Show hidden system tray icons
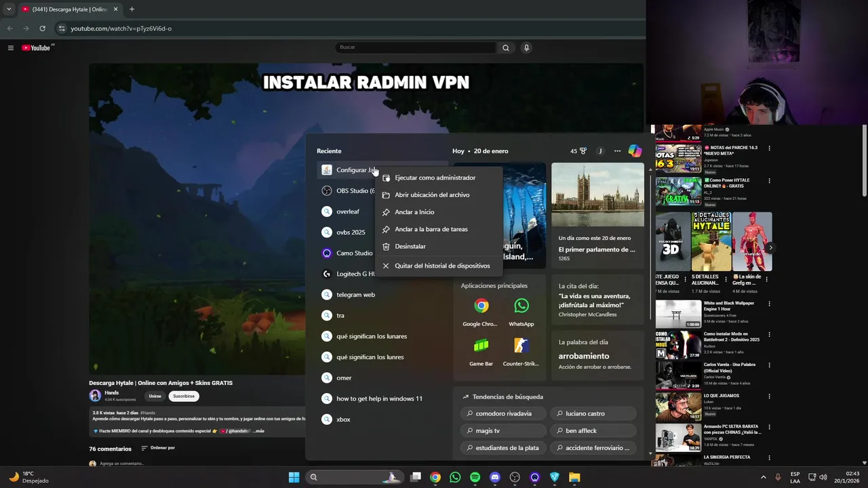 763,477
